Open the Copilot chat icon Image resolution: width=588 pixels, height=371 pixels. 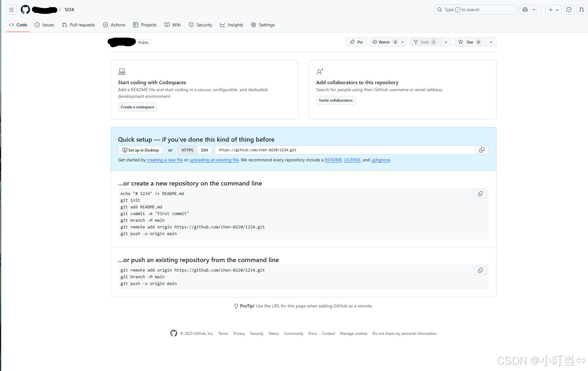pos(525,10)
